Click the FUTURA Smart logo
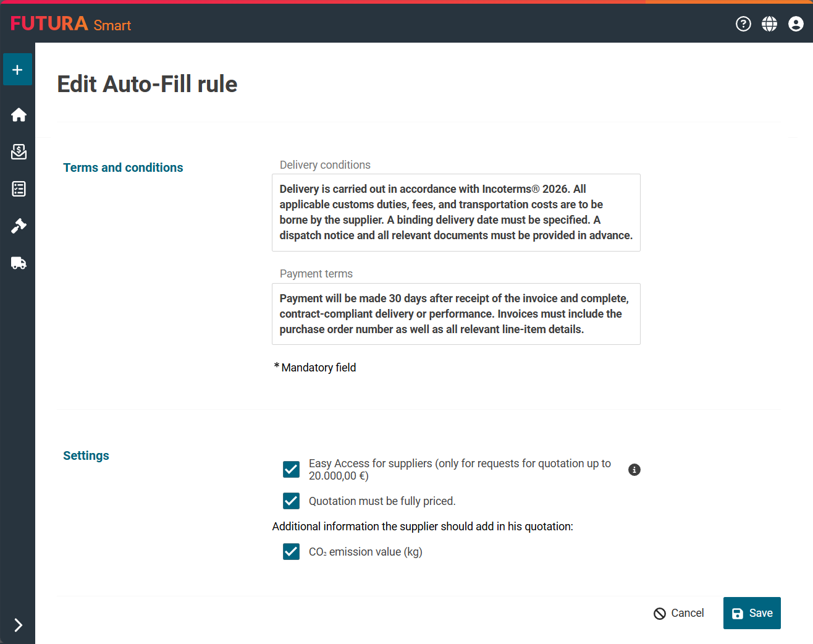The image size is (813, 644). click(71, 24)
